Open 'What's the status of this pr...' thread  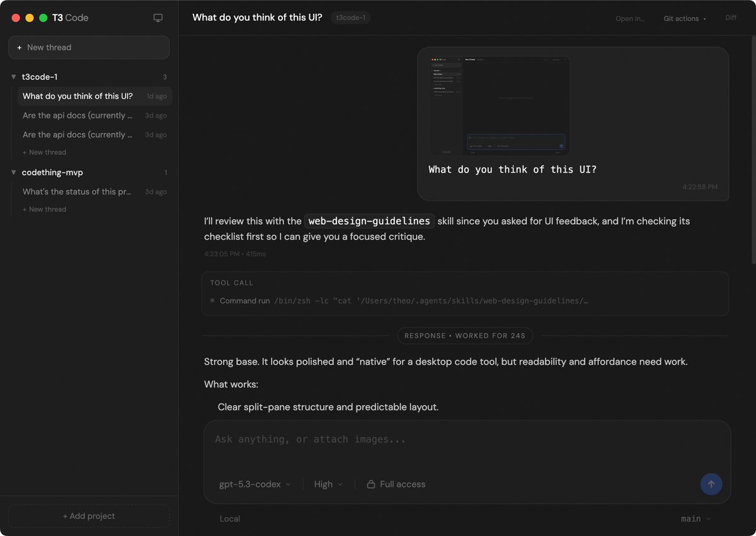point(94,191)
